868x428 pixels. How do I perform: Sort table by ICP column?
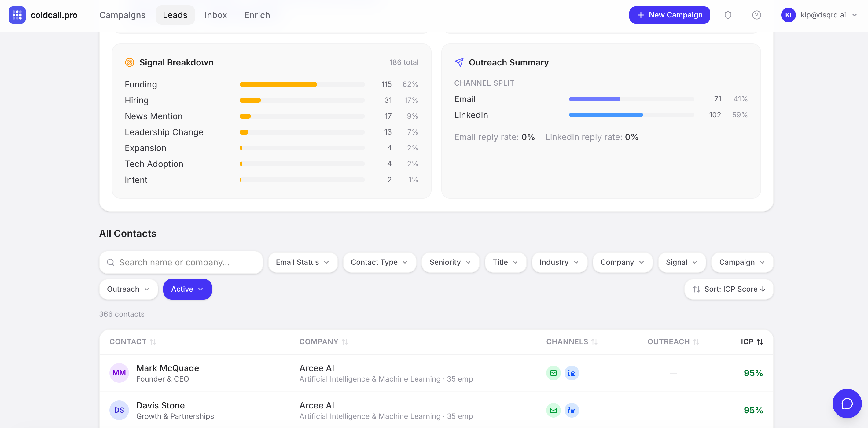point(752,341)
